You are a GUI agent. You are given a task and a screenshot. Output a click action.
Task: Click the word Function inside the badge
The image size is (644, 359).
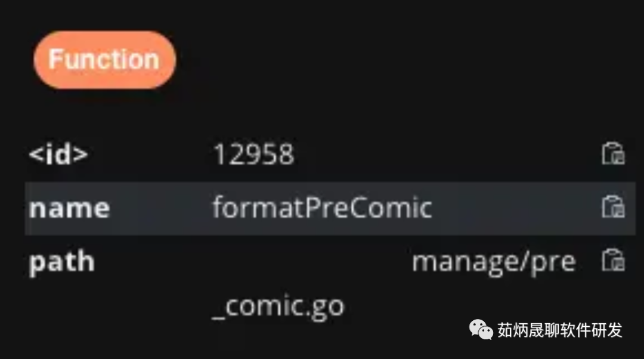(104, 60)
